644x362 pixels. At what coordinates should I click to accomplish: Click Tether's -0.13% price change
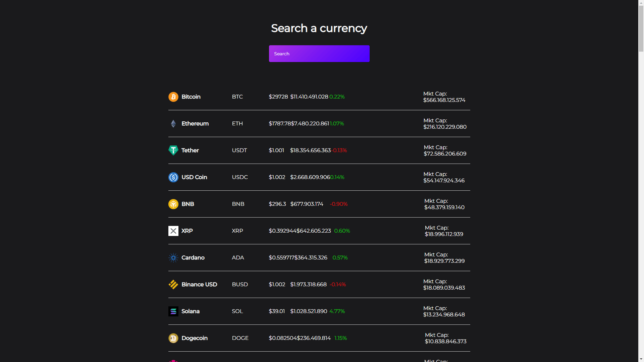coord(339,150)
